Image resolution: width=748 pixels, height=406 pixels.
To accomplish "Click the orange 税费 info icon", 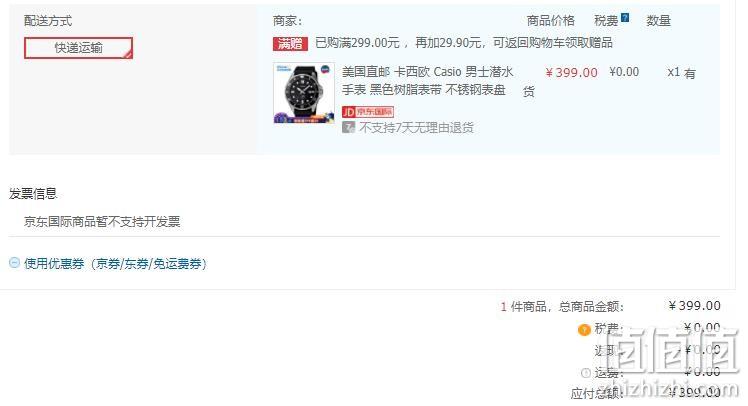I will point(584,330).
